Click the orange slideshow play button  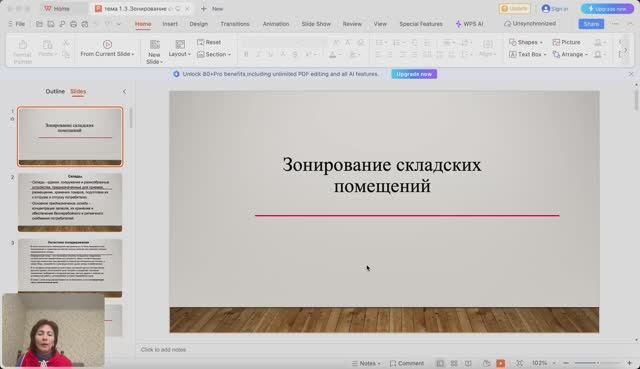pyautogui.click(x=501, y=363)
